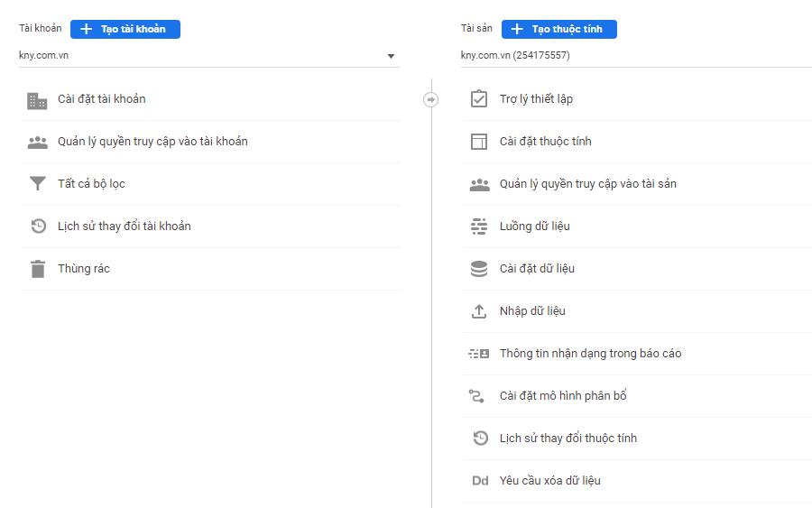Click the history clock icon for Lịch sử thay đổi tài khoản
The image size is (812, 508).
tap(38, 226)
